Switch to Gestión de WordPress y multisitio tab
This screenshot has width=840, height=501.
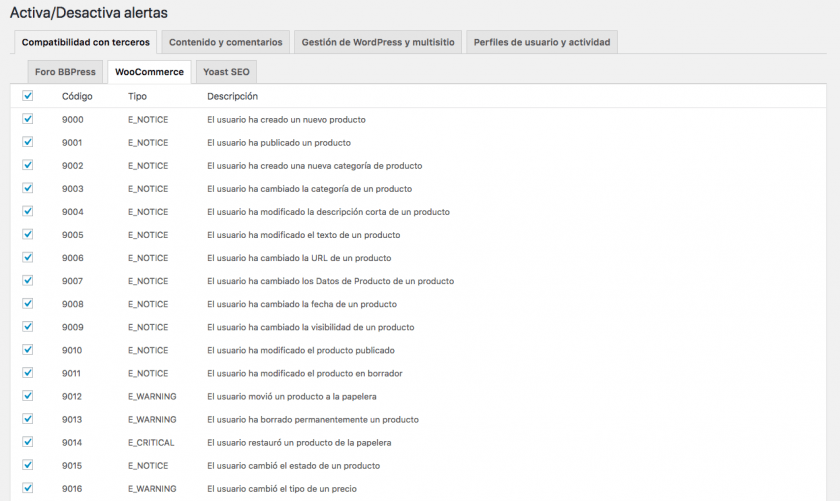point(378,42)
